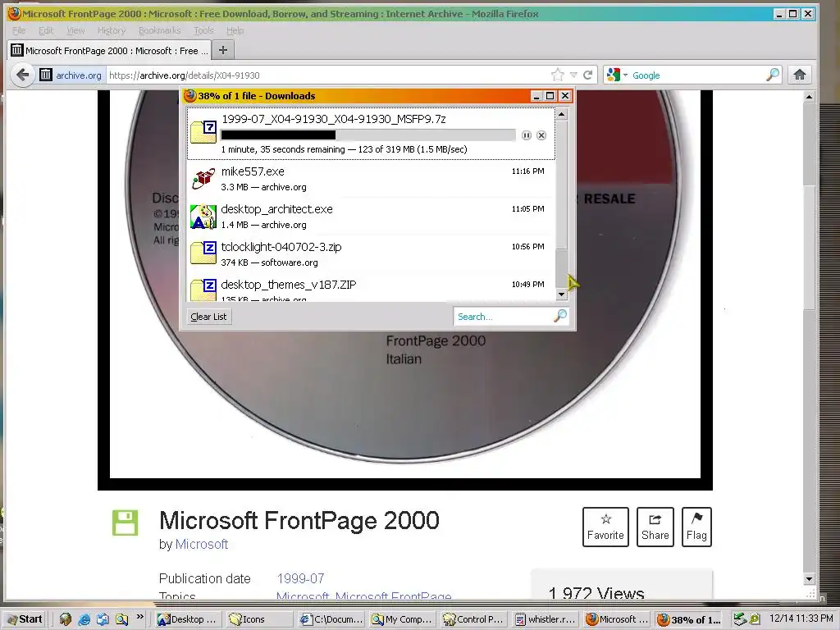Open the Tools menu
Image resolution: width=840 pixels, height=630 pixels.
coord(203,30)
